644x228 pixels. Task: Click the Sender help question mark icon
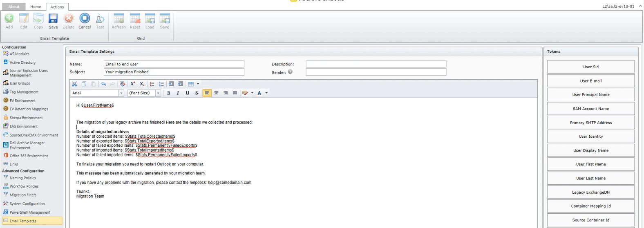click(x=290, y=72)
